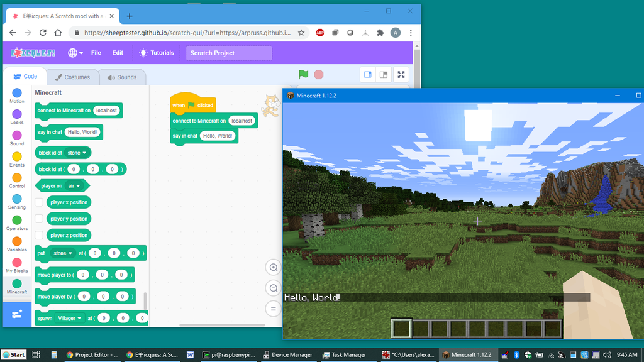This screenshot has width=644, height=362.
Task: Open the File menu
Action: (96, 53)
